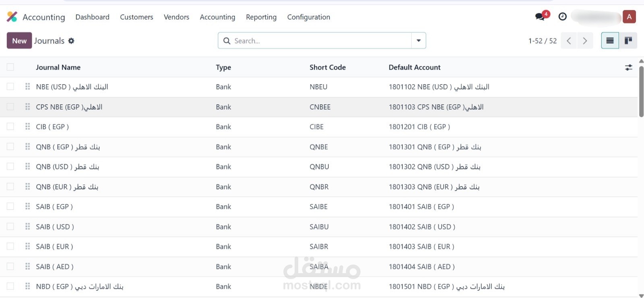Viewport: 644px width, 298px height.
Task: Open the Reporting menu
Action: [261, 17]
